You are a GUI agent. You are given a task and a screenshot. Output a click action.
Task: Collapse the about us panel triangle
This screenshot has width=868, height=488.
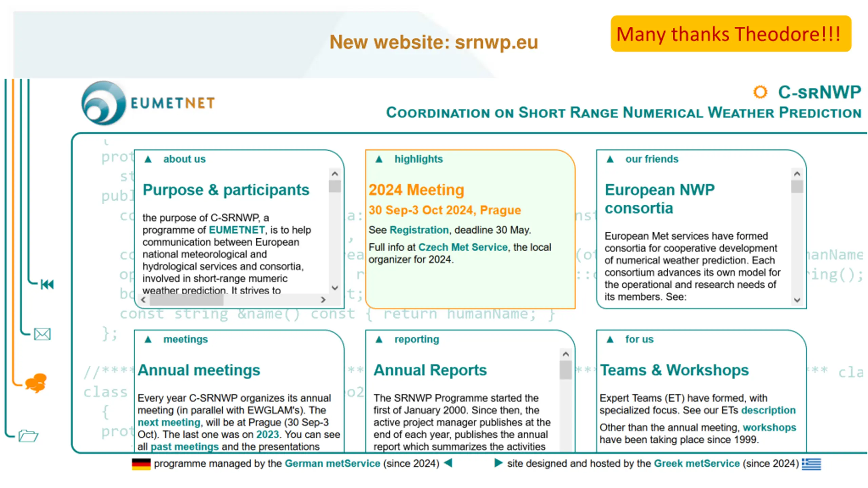coord(148,159)
